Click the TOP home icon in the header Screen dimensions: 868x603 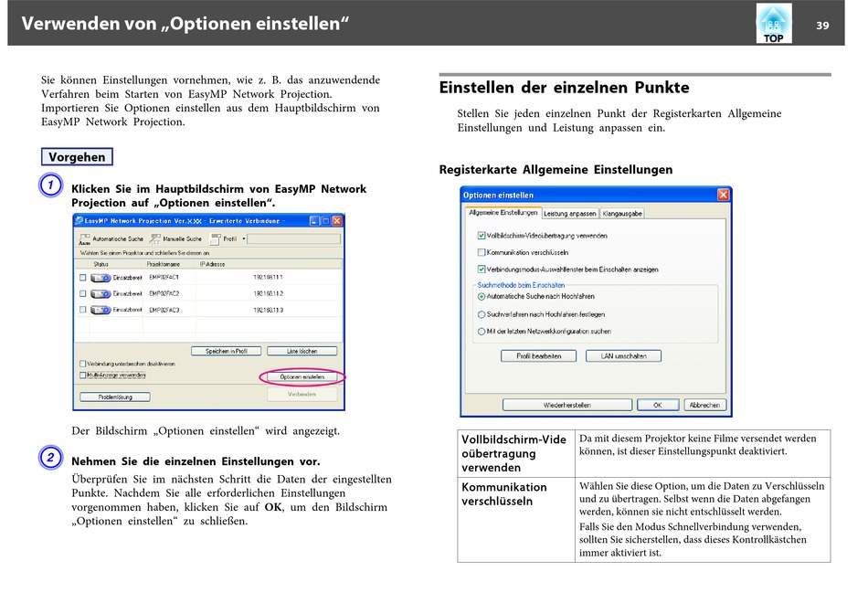[773, 23]
